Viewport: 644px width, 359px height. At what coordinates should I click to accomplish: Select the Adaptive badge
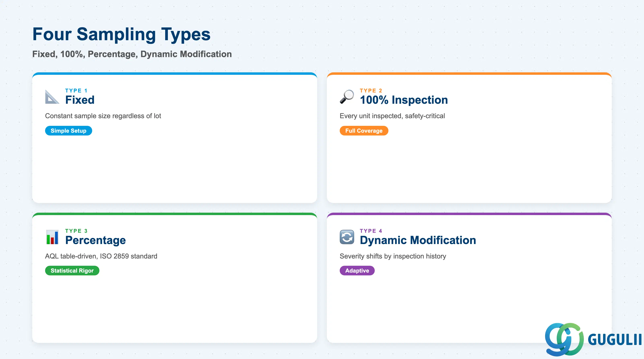point(357,271)
